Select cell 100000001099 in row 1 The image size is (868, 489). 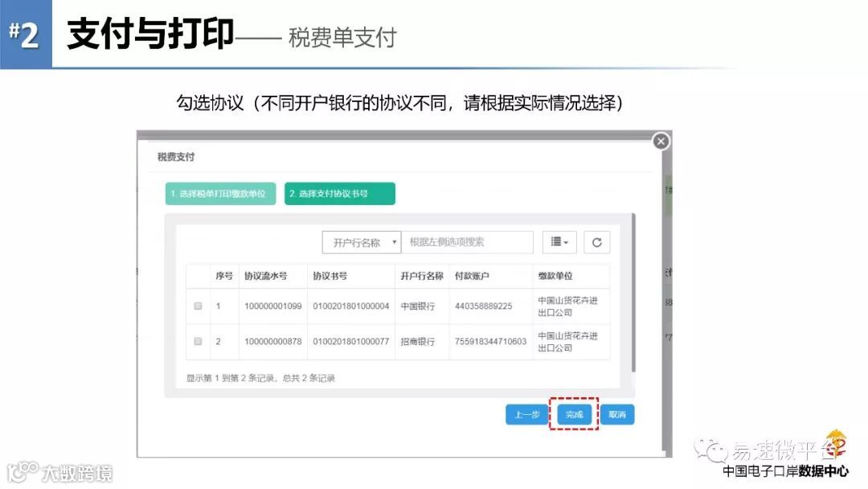[273, 306]
